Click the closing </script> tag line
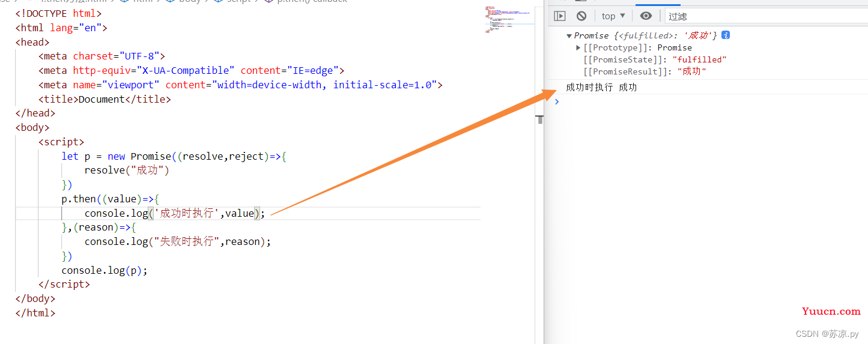The image size is (868, 344). click(64, 284)
